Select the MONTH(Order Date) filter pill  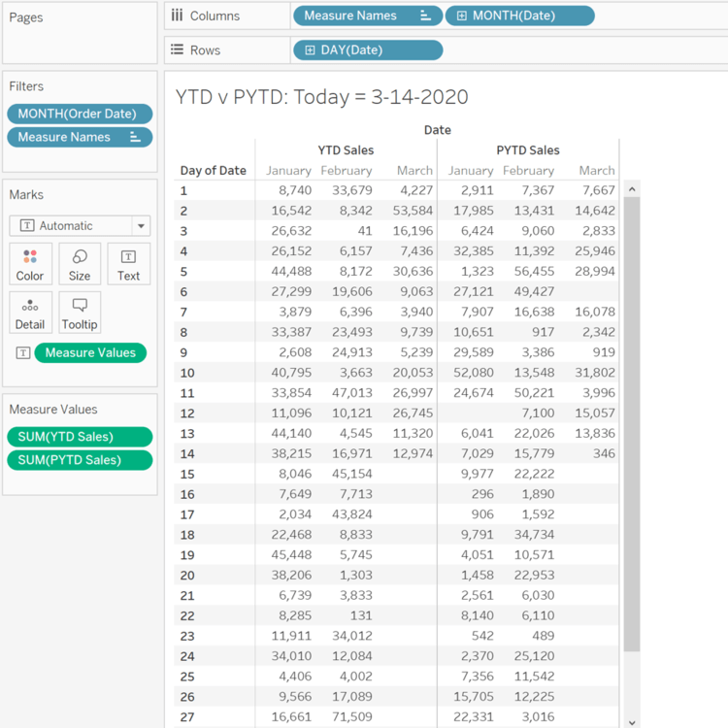(x=80, y=114)
